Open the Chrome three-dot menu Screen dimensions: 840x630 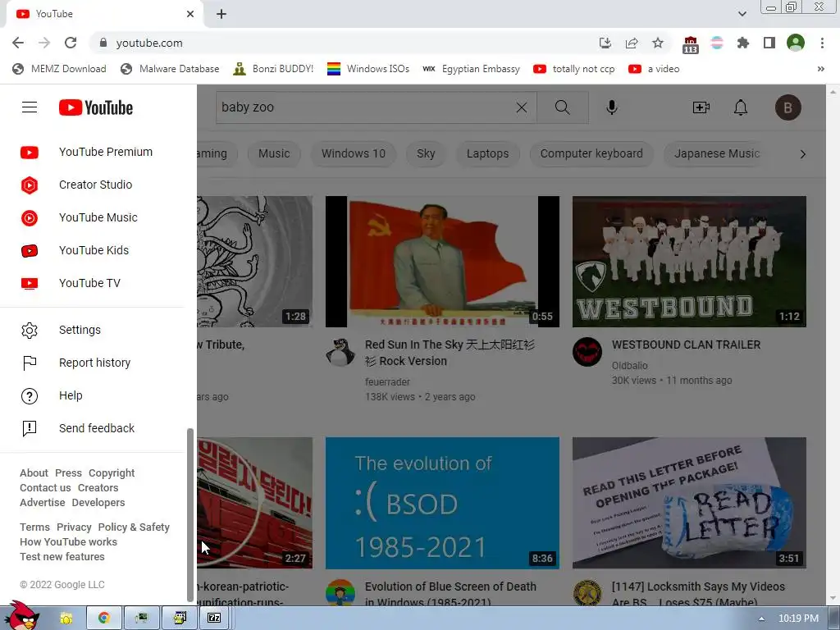tap(822, 43)
